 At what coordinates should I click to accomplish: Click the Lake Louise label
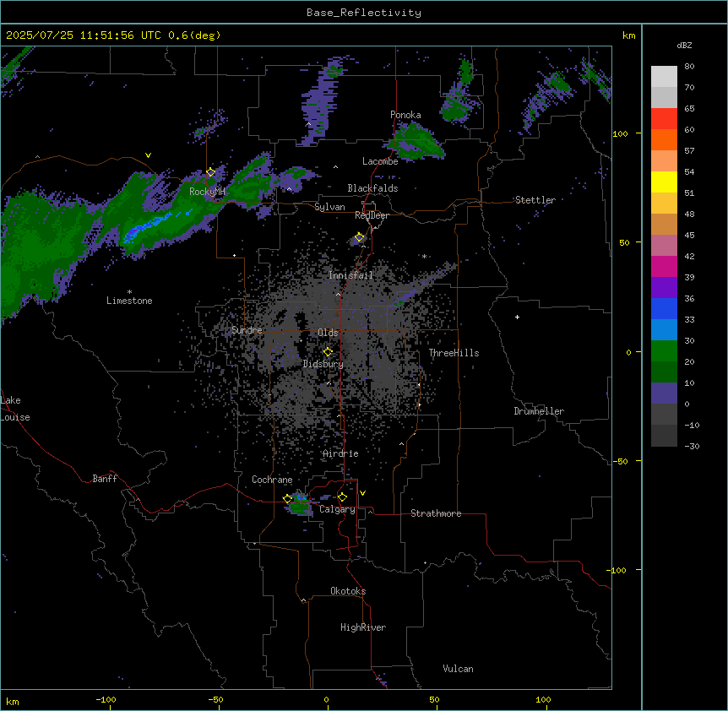(x=15, y=409)
